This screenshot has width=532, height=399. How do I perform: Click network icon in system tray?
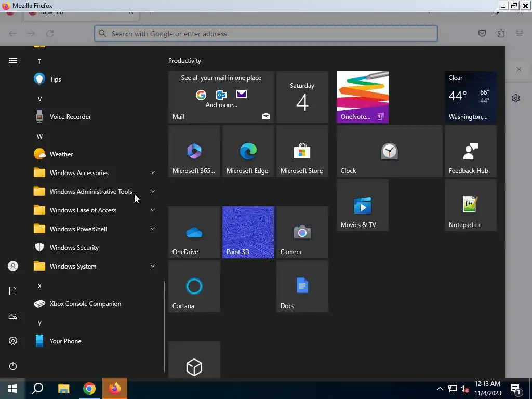(x=453, y=389)
